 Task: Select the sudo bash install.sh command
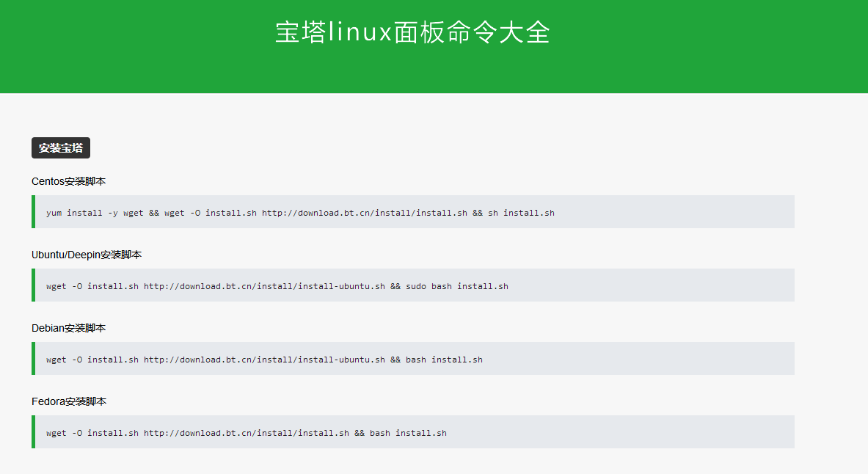tap(413, 285)
